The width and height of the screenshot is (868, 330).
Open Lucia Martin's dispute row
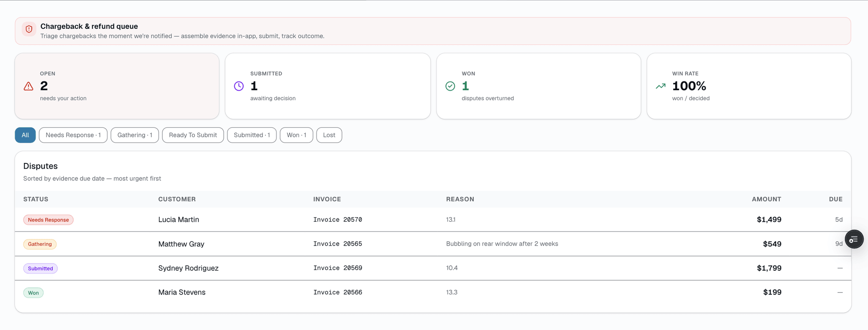[x=433, y=220]
